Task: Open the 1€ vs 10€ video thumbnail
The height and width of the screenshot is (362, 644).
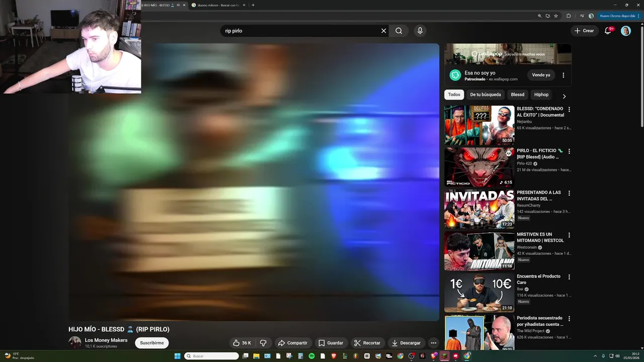Action: point(479,292)
